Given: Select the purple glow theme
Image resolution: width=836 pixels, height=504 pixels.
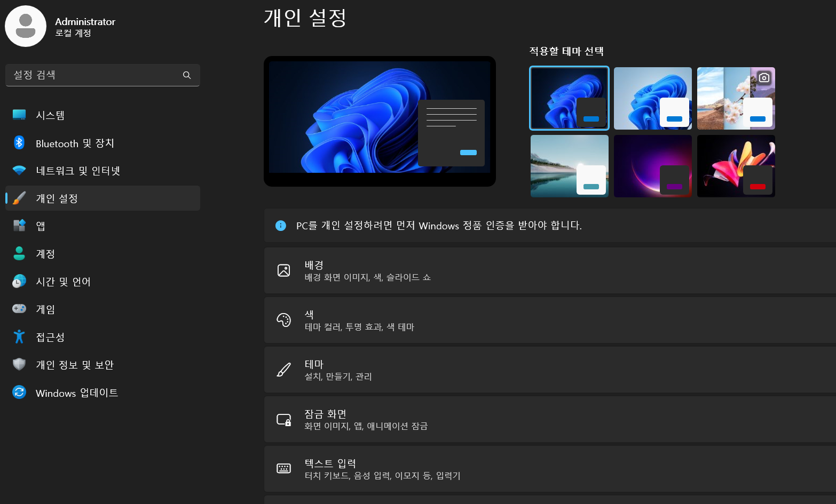Looking at the screenshot, I should click(652, 166).
